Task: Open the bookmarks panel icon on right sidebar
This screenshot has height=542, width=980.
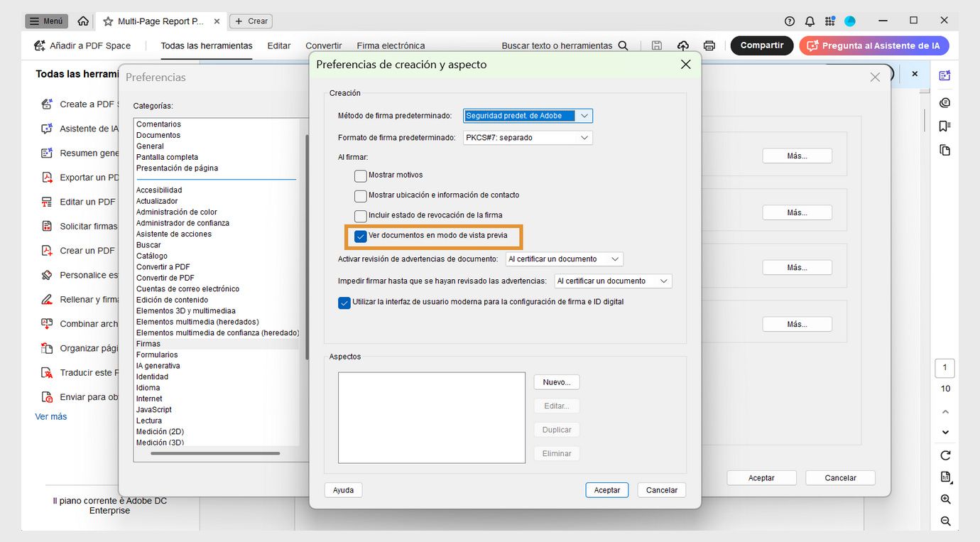Action: click(x=944, y=126)
